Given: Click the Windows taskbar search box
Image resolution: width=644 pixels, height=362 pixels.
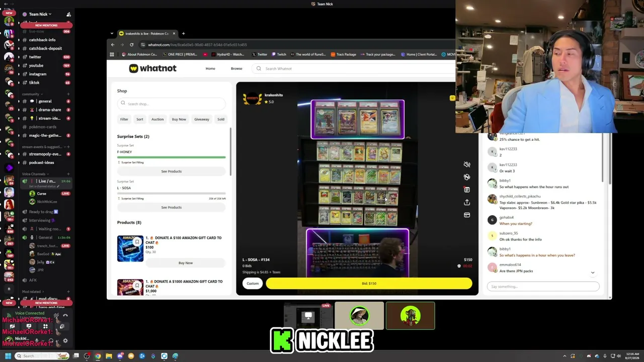Looking at the screenshot, I should pos(42,356).
